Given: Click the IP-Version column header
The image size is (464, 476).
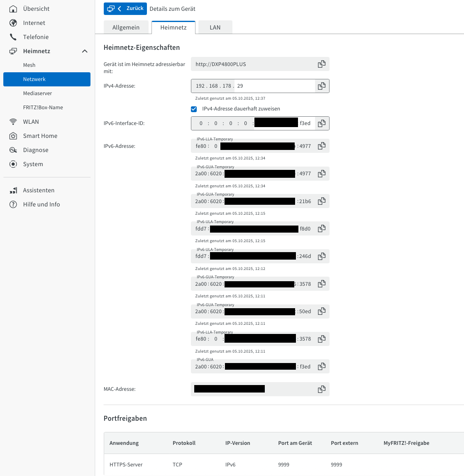Looking at the screenshot, I should pos(237,443).
